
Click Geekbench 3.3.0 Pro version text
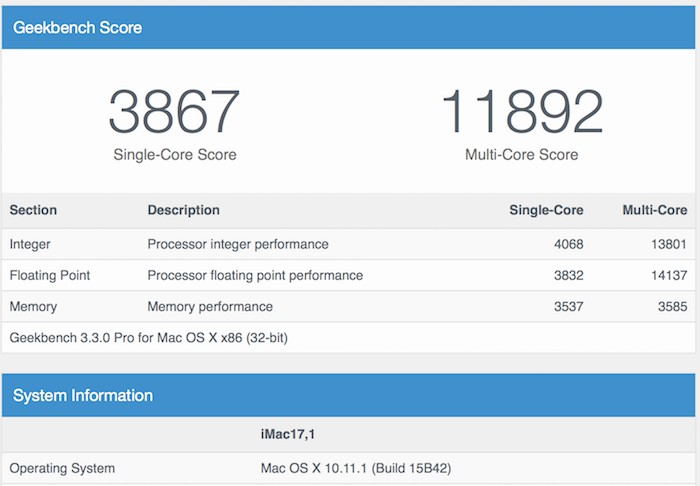coord(148,338)
